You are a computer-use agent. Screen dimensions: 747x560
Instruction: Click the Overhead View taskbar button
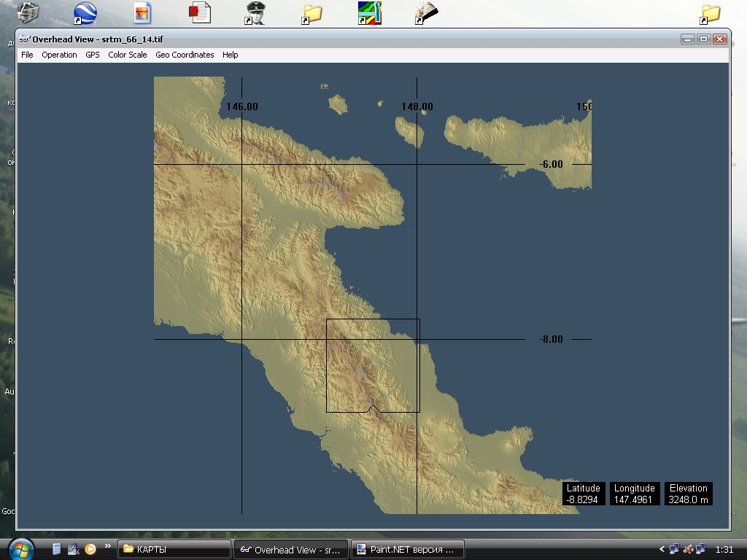[x=290, y=550]
